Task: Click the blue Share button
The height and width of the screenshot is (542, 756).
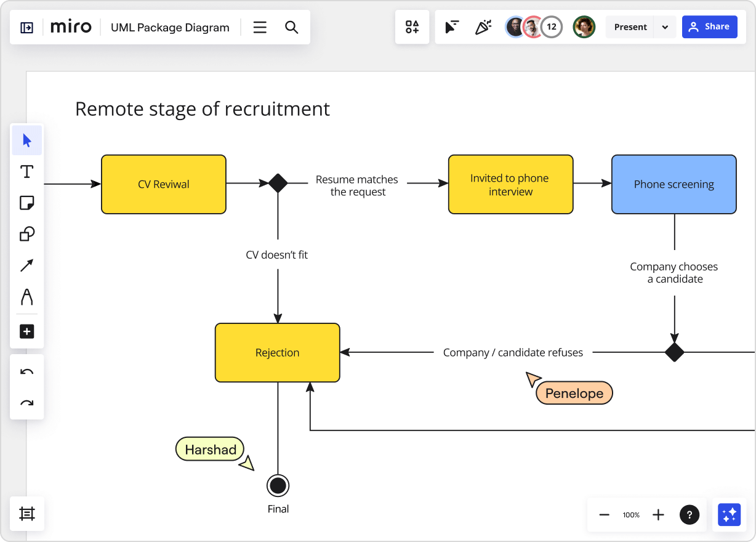Action: [709, 27]
